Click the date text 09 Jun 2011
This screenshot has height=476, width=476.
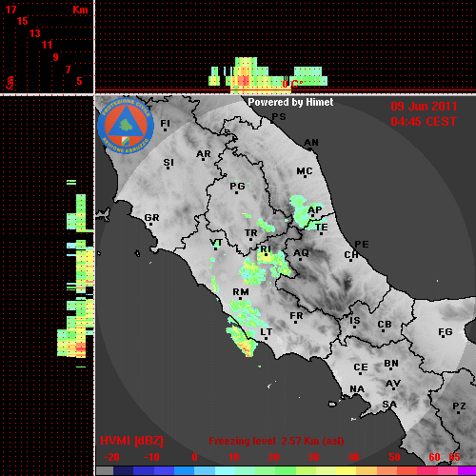point(424,107)
